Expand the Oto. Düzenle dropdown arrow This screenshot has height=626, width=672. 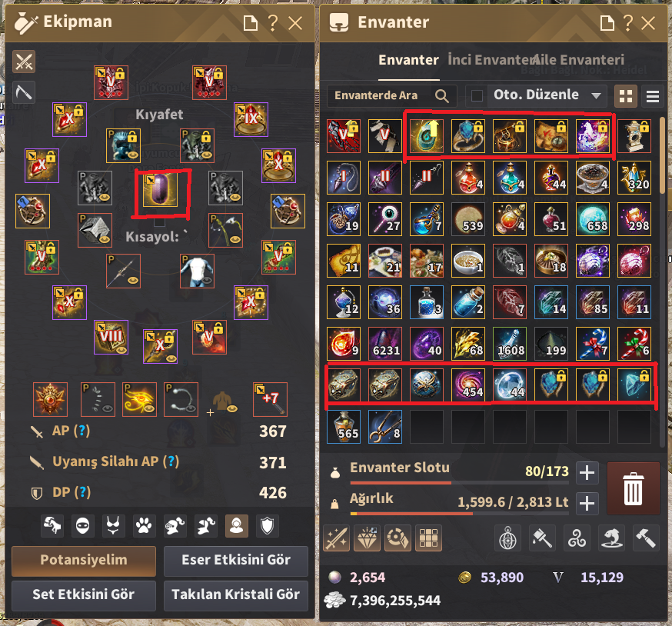[596, 95]
